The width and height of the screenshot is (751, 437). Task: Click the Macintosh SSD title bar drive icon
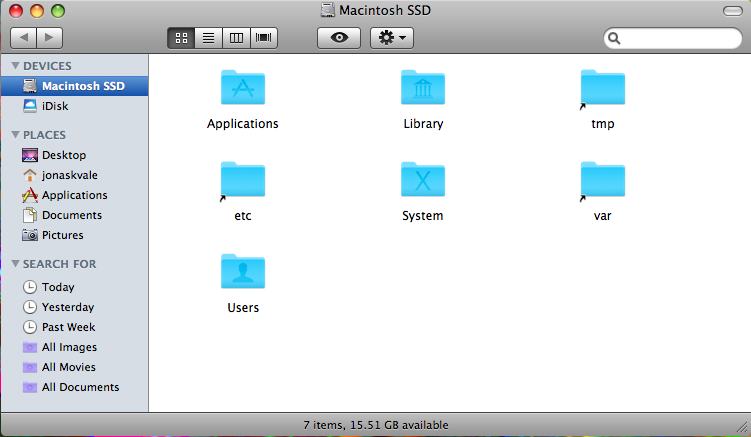328,10
